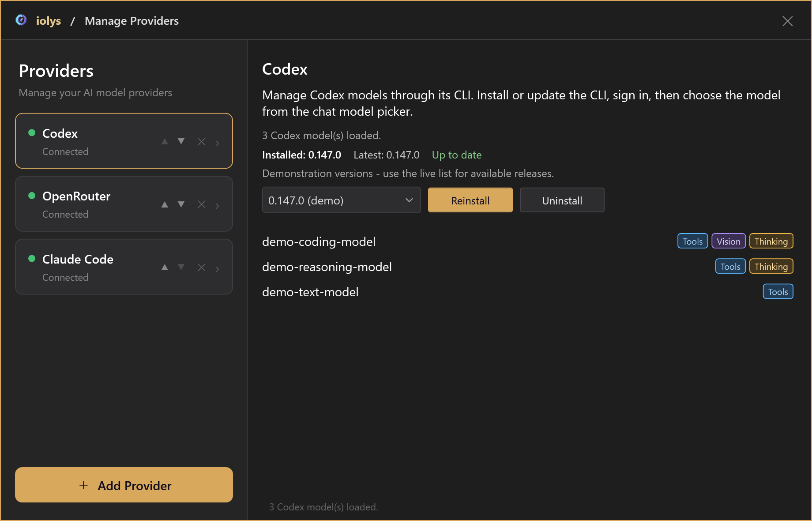The height and width of the screenshot is (521, 812).
Task: Click the bottom '3 Codex model(s) loaded.' status
Action: 323,507
